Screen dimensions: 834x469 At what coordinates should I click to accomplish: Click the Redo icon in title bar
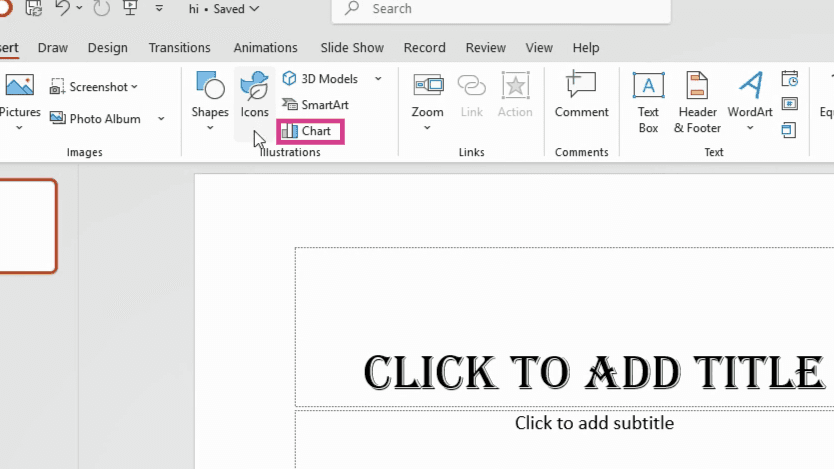[102, 8]
